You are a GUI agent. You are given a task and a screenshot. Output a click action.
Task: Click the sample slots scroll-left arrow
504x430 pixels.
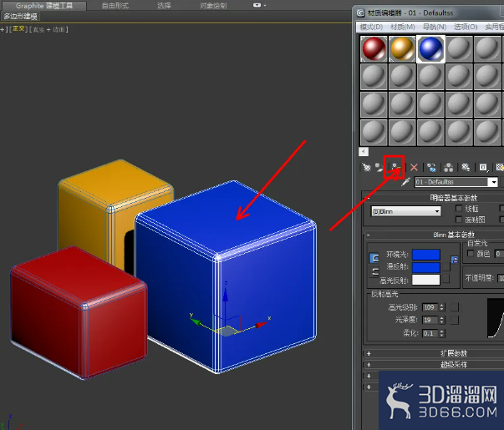364,152
